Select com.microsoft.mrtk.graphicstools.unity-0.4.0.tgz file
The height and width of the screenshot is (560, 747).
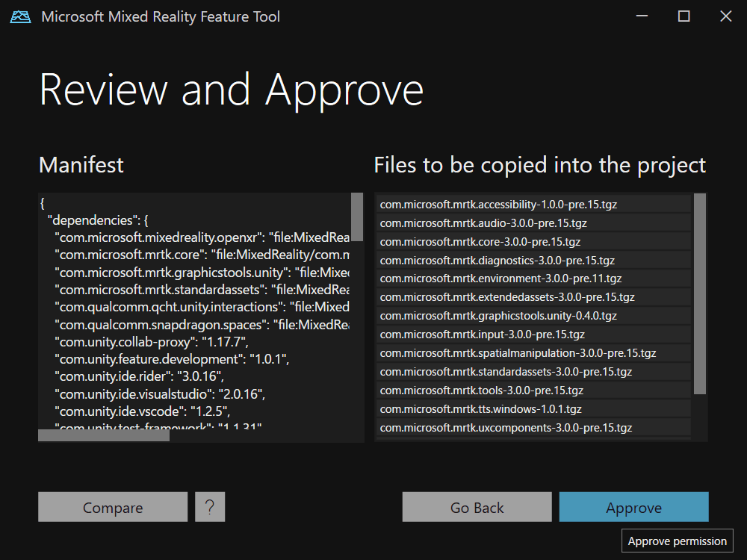coord(533,316)
